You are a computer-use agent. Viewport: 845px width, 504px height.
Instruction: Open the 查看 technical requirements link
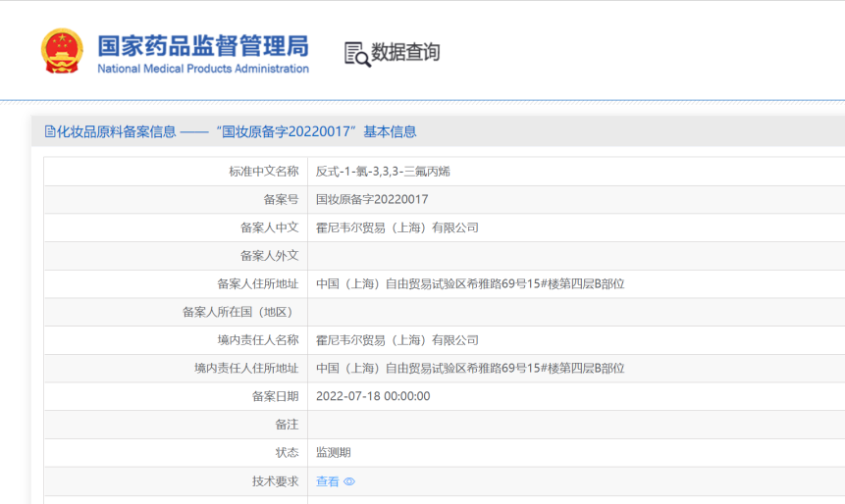coord(328,481)
